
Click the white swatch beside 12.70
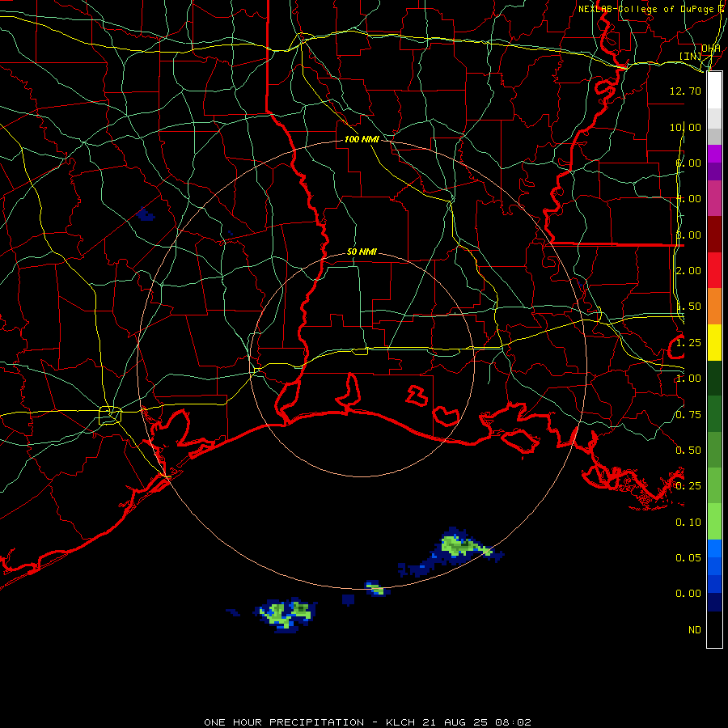coord(714,91)
